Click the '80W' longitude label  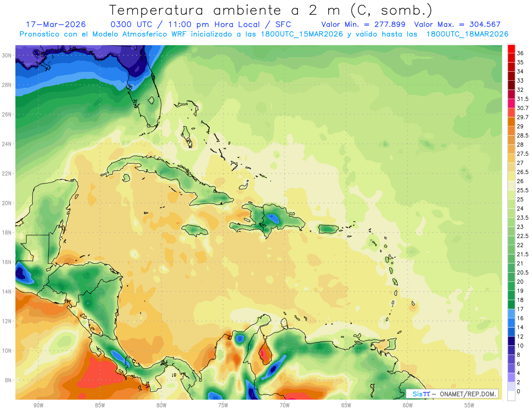(x=161, y=405)
